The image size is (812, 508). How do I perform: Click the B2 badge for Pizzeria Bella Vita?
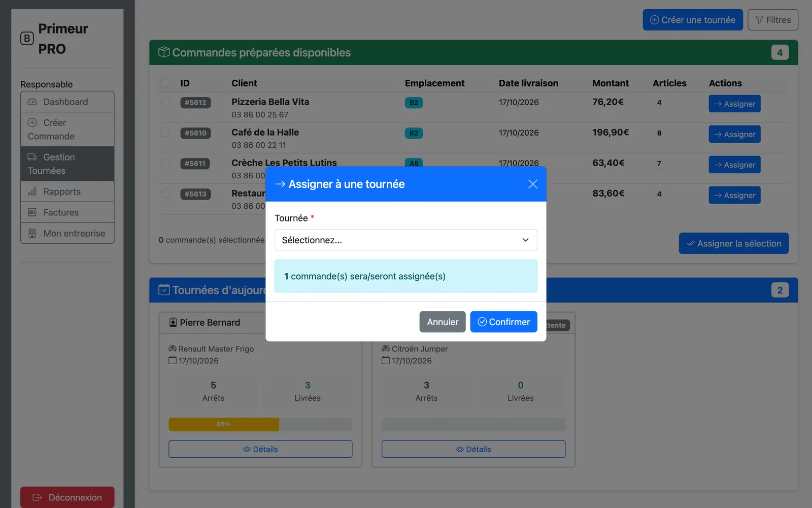coord(414,103)
